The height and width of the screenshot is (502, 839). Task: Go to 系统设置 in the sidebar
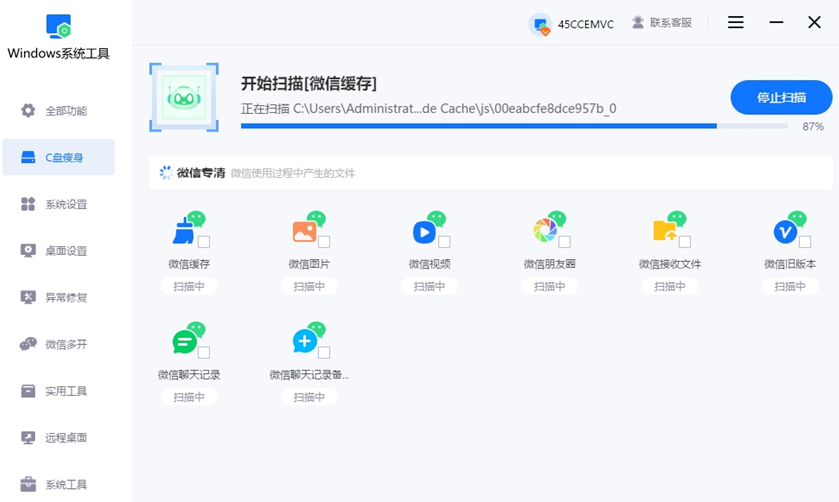[x=58, y=204]
